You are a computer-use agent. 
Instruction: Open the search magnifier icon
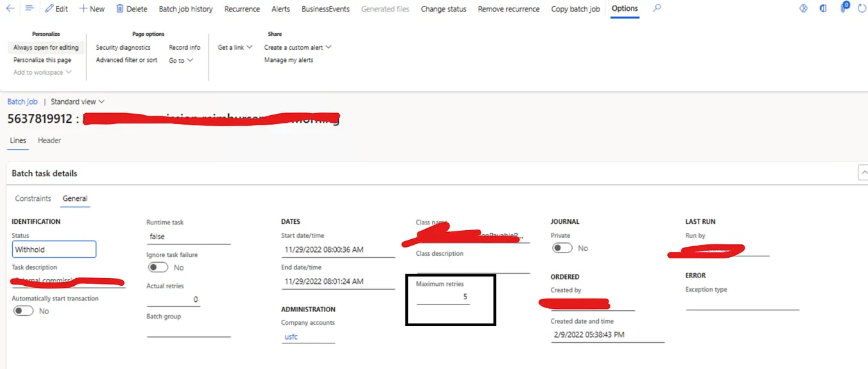(x=656, y=9)
